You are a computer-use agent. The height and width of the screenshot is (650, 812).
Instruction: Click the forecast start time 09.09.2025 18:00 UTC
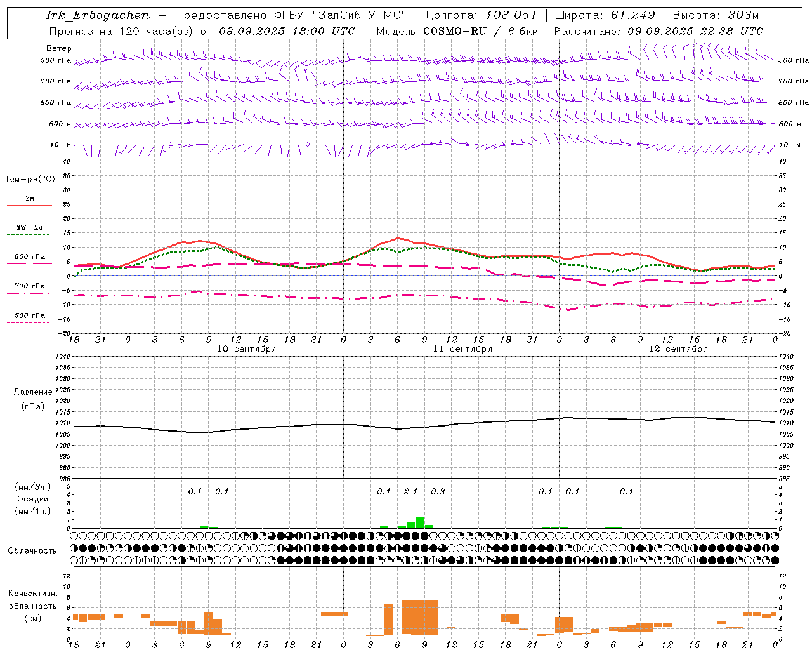287,31
